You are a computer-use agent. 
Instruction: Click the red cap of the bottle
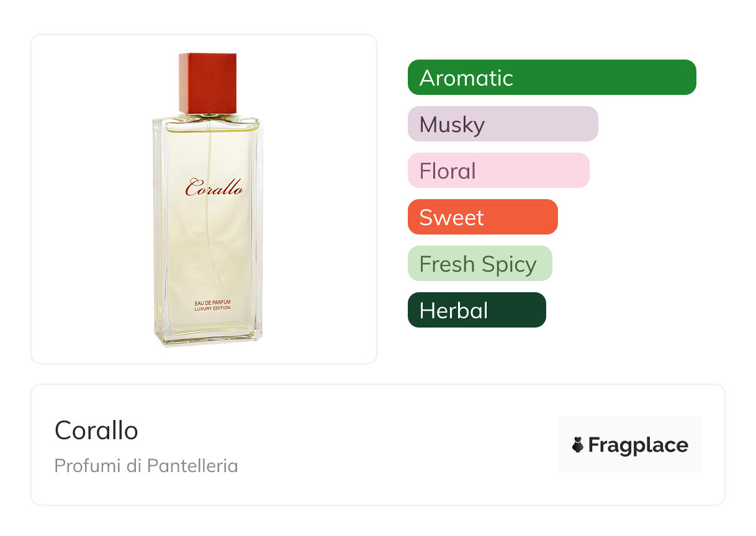click(208, 83)
